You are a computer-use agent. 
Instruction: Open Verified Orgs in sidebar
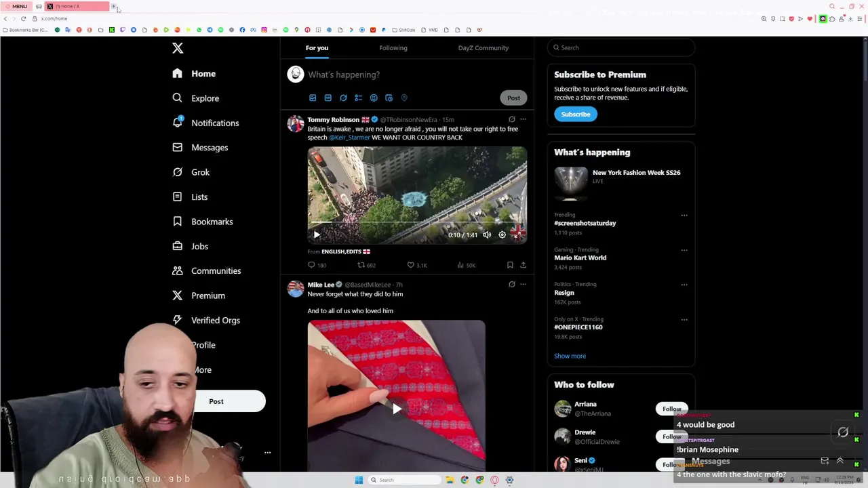205,320
